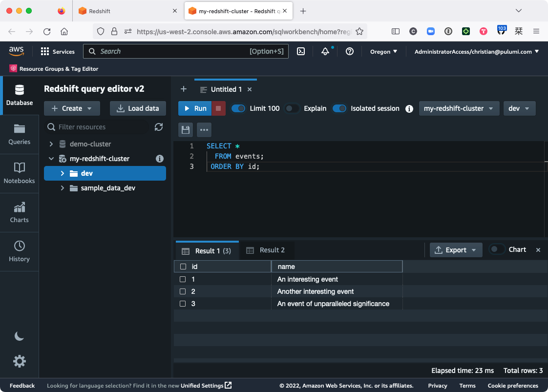Toggle the Limit 100 switch

coord(238,108)
